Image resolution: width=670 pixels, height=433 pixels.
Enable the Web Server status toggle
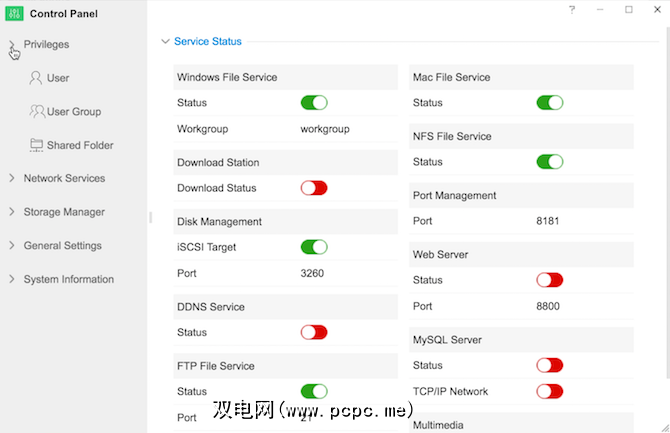coord(550,280)
